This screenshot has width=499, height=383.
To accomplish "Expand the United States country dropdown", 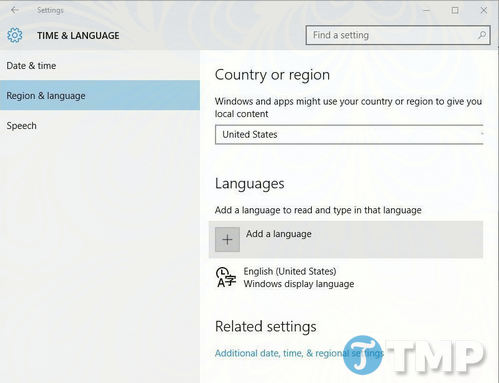I will [x=349, y=134].
